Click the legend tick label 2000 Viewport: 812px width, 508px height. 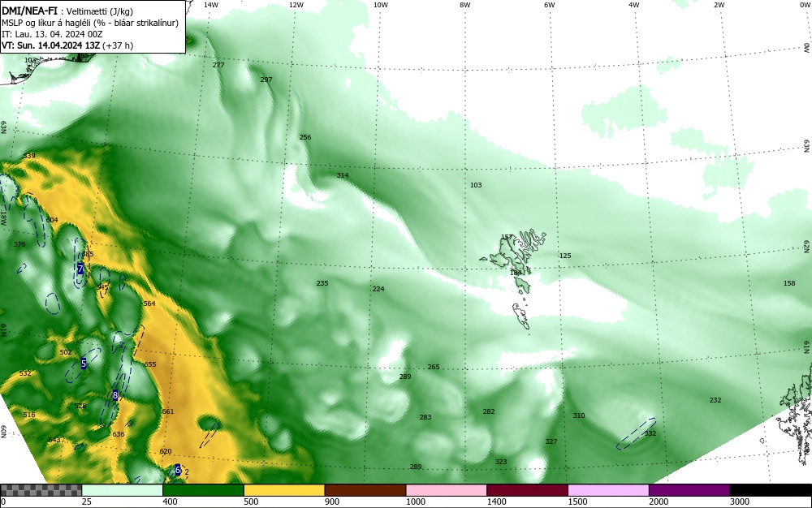[x=659, y=502]
